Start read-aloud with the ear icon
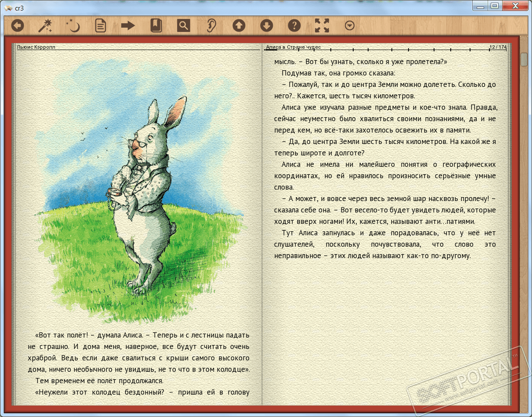The height and width of the screenshot is (417, 532). point(211,26)
